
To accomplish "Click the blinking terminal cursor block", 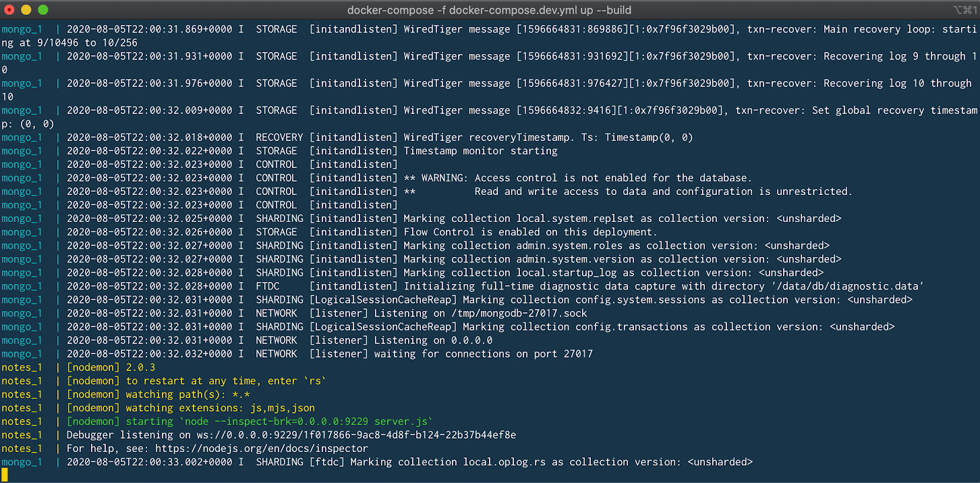I will pyautogui.click(x=6, y=475).
